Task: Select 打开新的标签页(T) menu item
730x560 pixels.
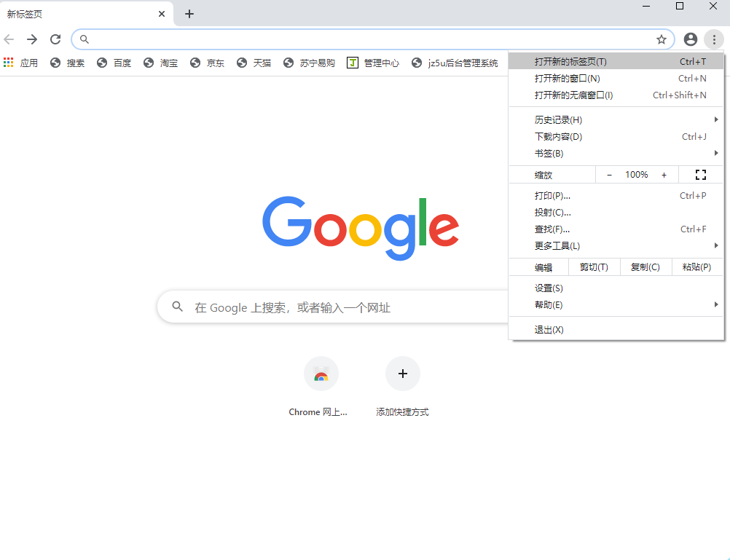Action: (616, 61)
